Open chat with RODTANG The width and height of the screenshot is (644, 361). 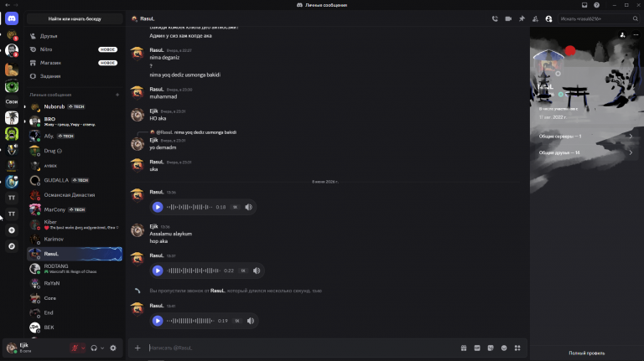coord(75,269)
